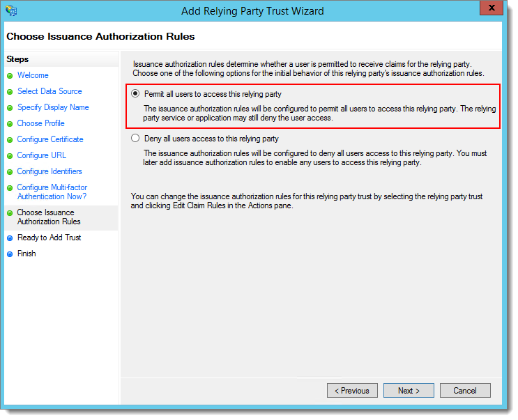Open Configure Multi-factor Authentication Now step
The image size is (518, 420).
[52, 192]
